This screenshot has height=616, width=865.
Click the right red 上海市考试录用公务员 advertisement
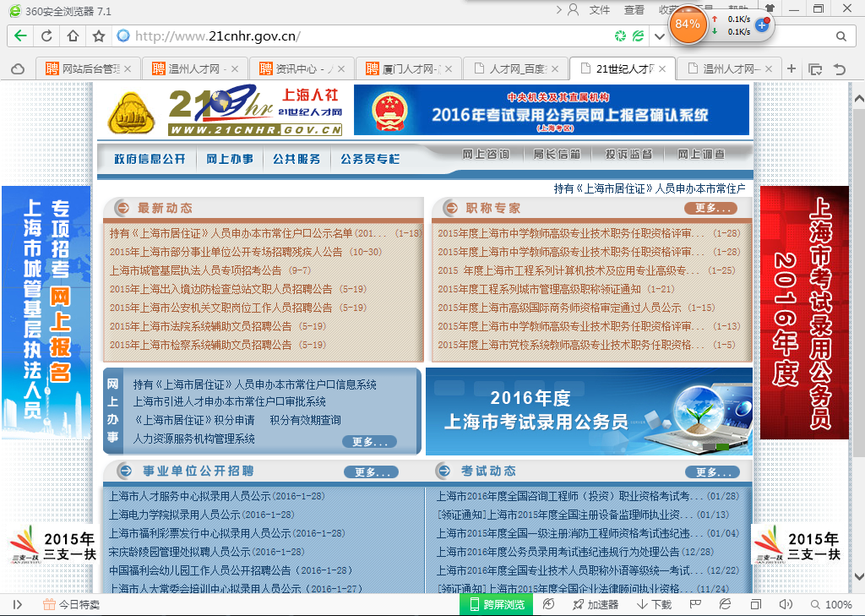point(805,313)
